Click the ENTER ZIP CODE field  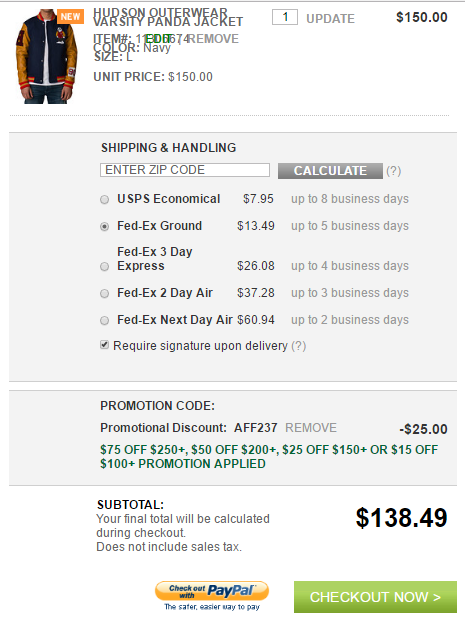pyautogui.click(x=185, y=170)
